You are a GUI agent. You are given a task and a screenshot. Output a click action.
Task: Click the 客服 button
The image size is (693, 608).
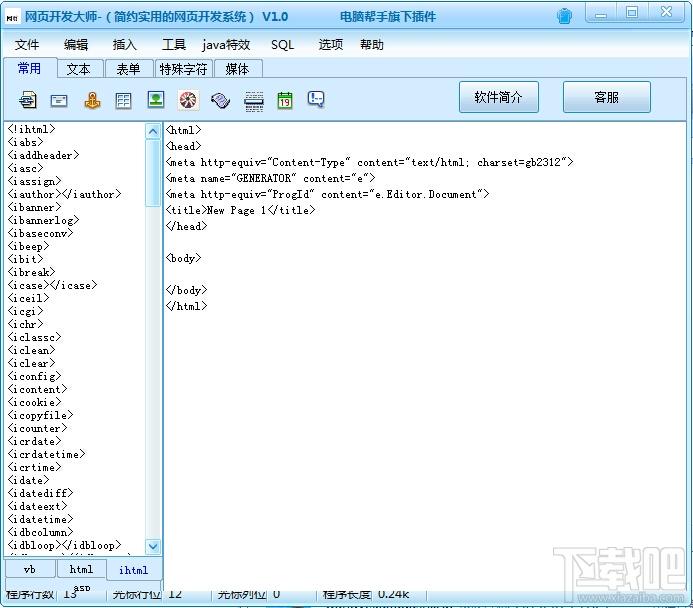[606, 97]
